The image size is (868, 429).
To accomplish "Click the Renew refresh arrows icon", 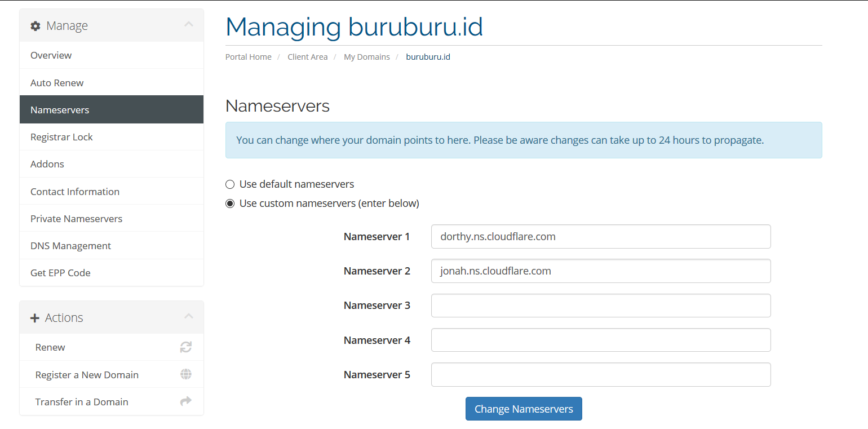I will pyautogui.click(x=186, y=347).
